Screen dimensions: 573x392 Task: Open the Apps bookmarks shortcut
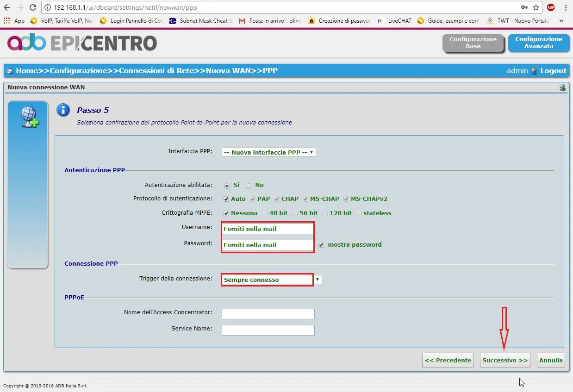pyautogui.click(x=14, y=21)
